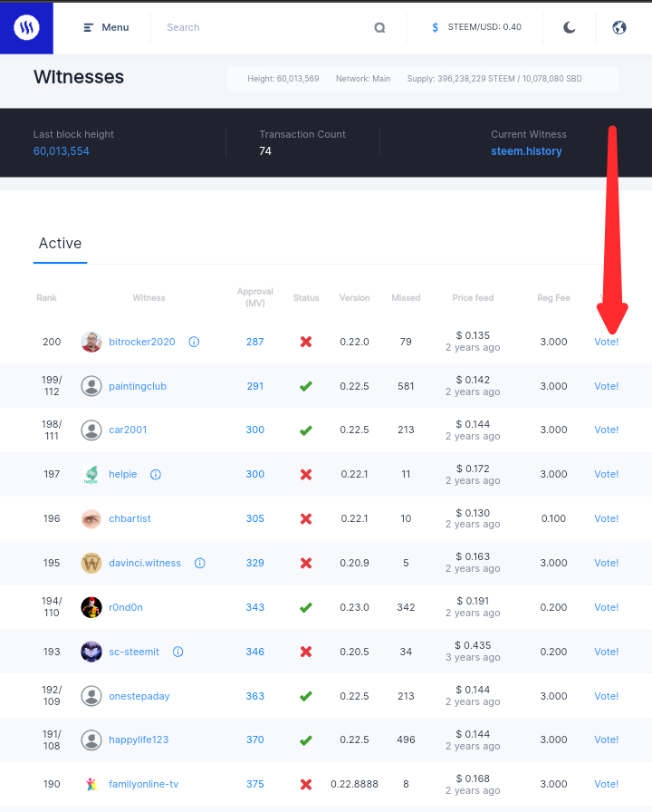
Task: Vote for sc-steemit
Action: point(606,652)
